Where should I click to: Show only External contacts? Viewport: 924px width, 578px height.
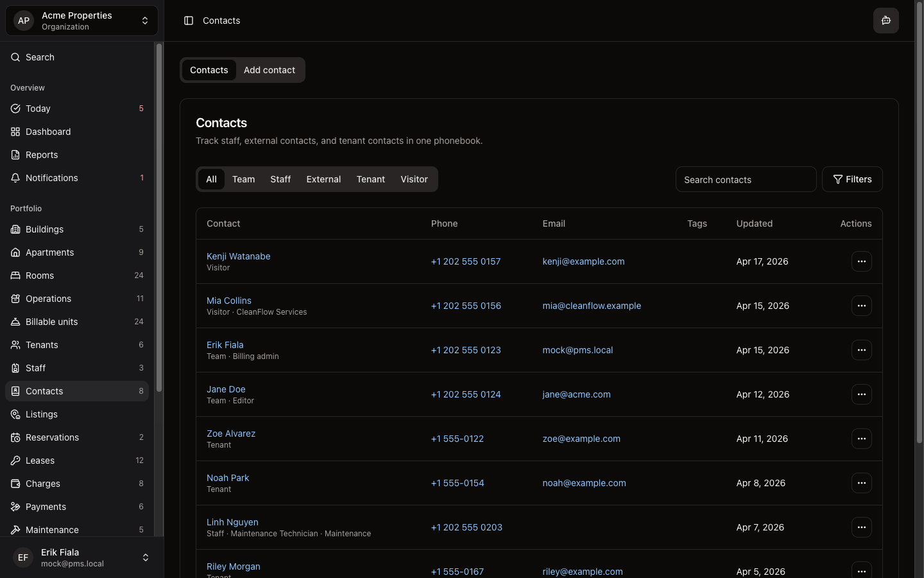(323, 179)
